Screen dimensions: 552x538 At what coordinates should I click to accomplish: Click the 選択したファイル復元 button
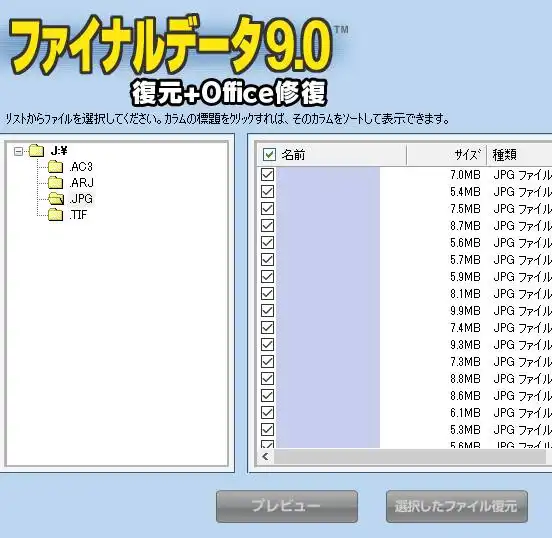point(457,506)
